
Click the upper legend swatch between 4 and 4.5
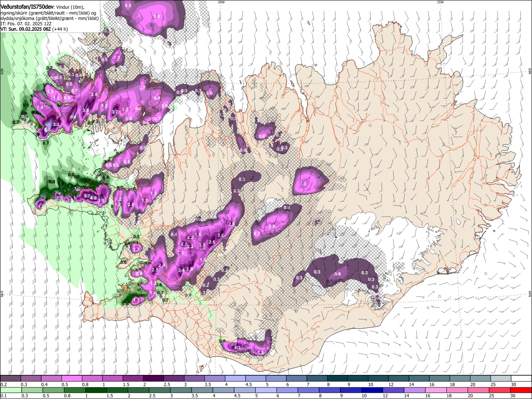(235, 379)
